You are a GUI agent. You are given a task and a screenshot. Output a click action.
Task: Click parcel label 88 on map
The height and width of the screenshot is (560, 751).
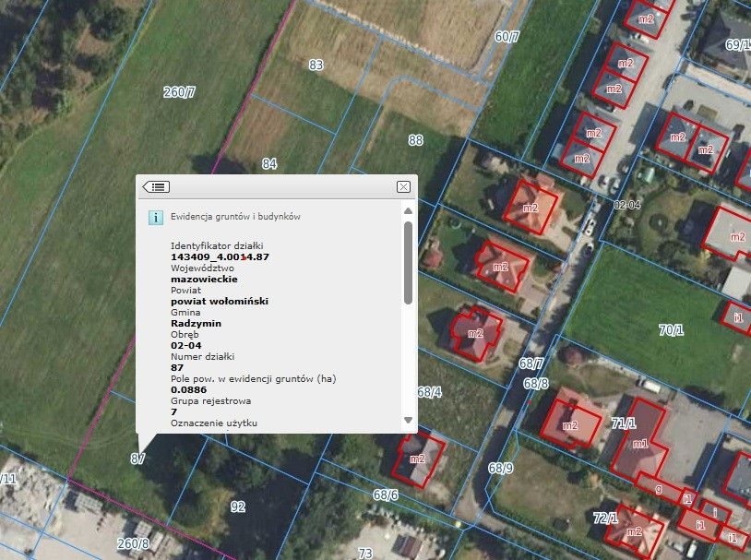(x=415, y=140)
